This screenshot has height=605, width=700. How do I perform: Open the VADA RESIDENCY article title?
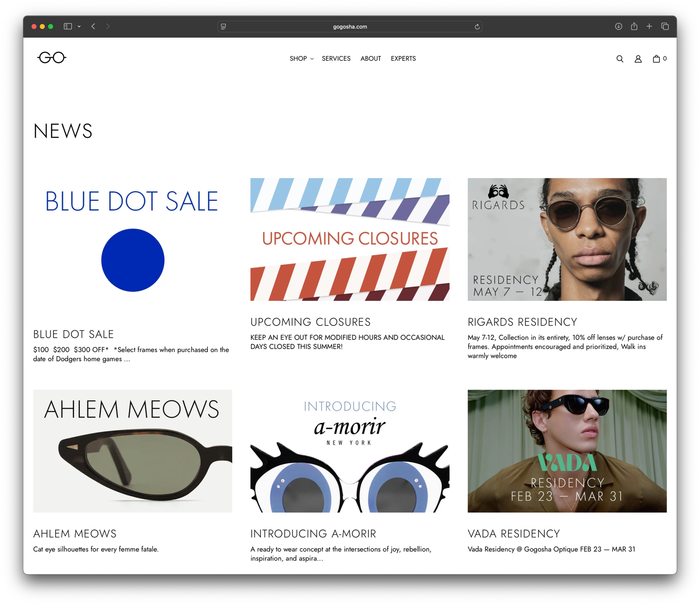click(x=514, y=534)
